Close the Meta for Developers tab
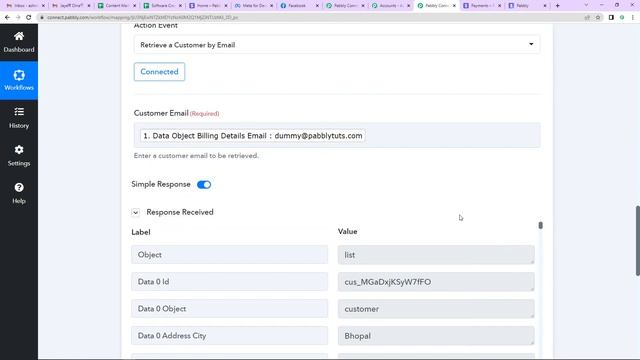This screenshot has height=360, width=640. point(271,6)
